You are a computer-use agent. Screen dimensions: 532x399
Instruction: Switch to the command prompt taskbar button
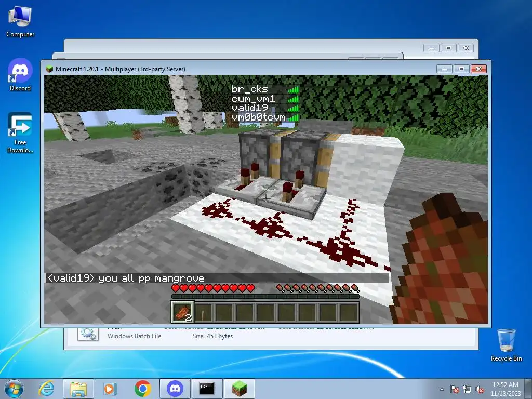[207, 389]
